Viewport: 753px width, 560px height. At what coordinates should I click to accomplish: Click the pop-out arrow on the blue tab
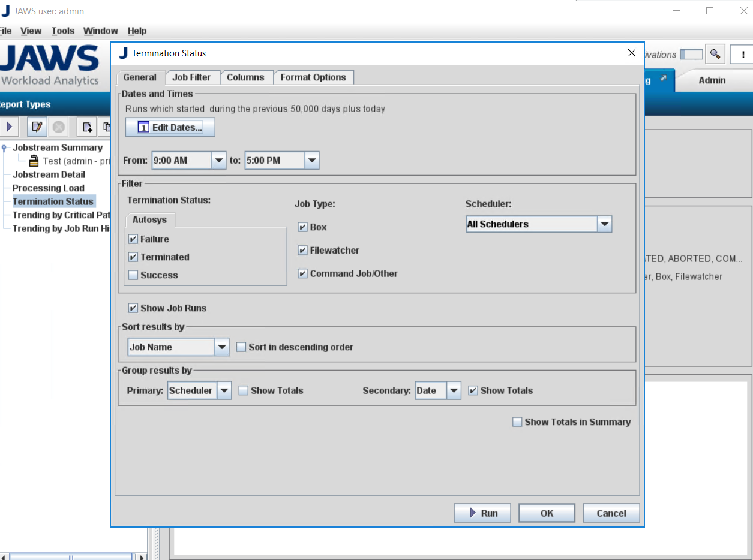click(x=663, y=79)
